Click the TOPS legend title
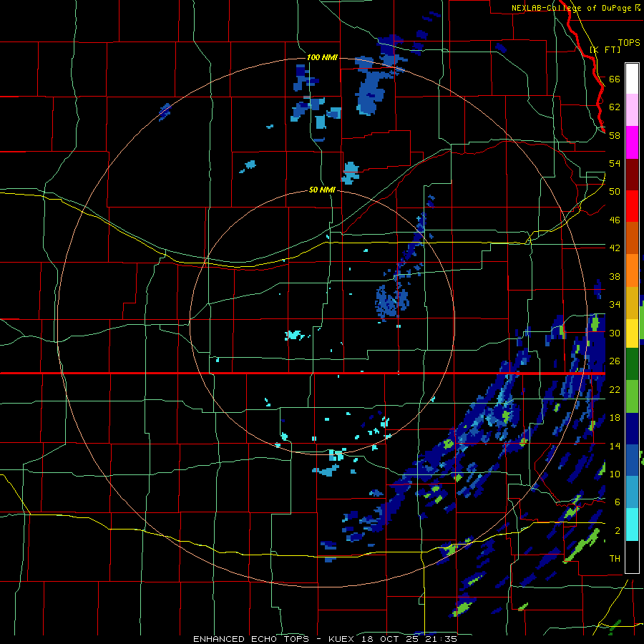644x644 pixels. (x=629, y=43)
